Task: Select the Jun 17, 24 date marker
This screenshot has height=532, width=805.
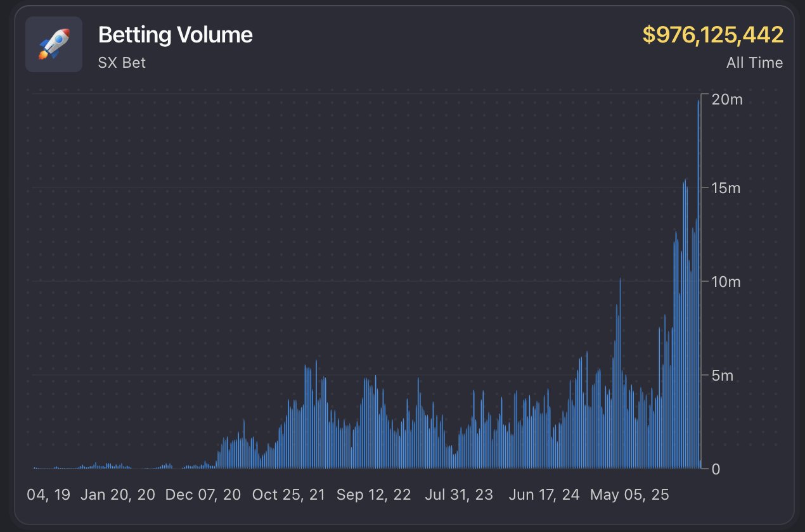Action: click(544, 495)
